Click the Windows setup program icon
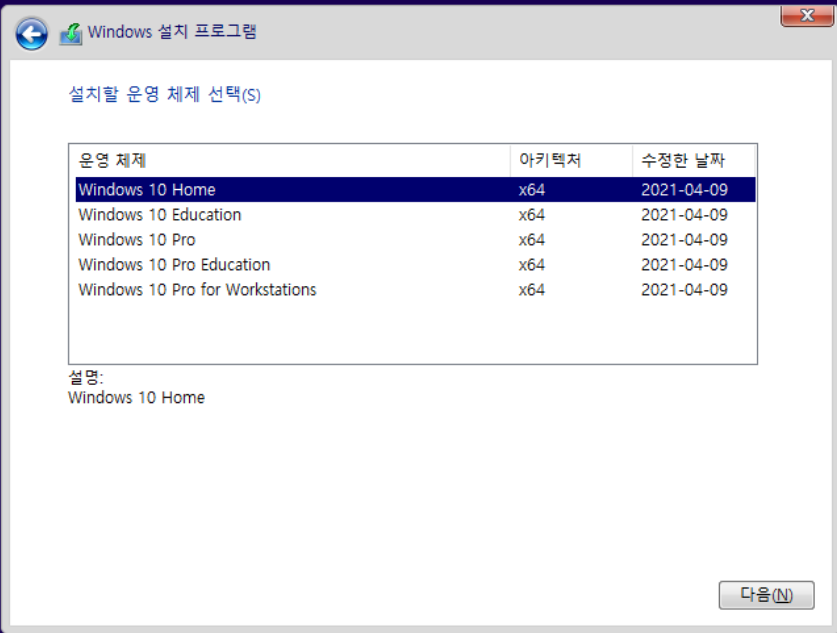Image resolution: width=837 pixels, height=633 pixels. tap(70, 34)
